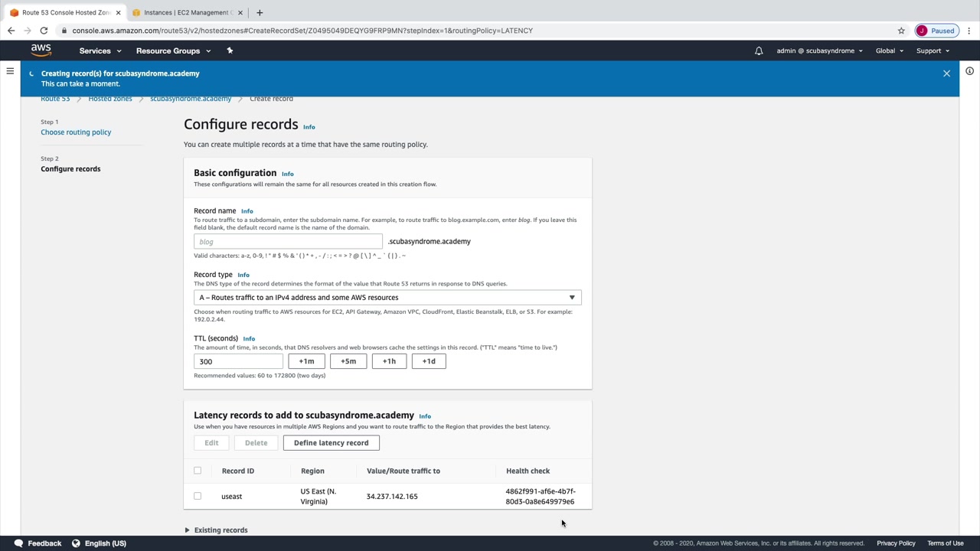Open Info link next to Basic configuration
This screenshot has height=551, width=980.
(x=288, y=174)
